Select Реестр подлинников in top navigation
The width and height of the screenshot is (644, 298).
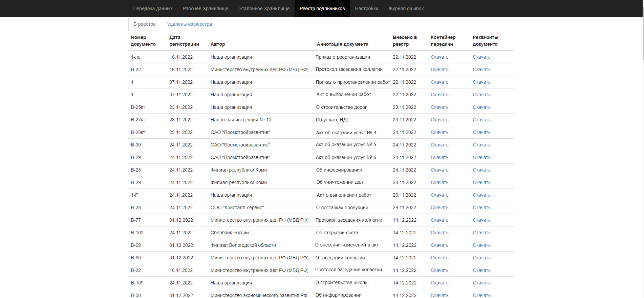[322, 8]
